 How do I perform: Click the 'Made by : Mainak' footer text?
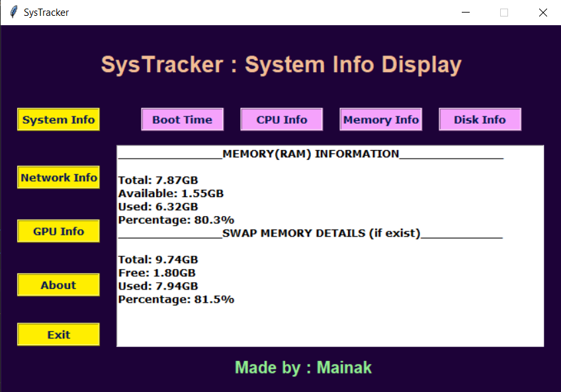tap(303, 368)
